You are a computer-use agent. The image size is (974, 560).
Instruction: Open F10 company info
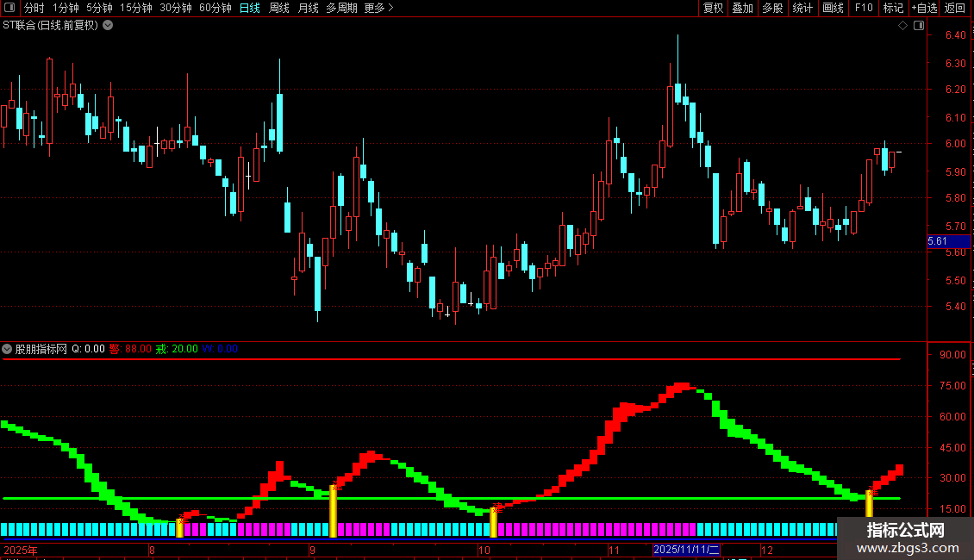coord(864,8)
